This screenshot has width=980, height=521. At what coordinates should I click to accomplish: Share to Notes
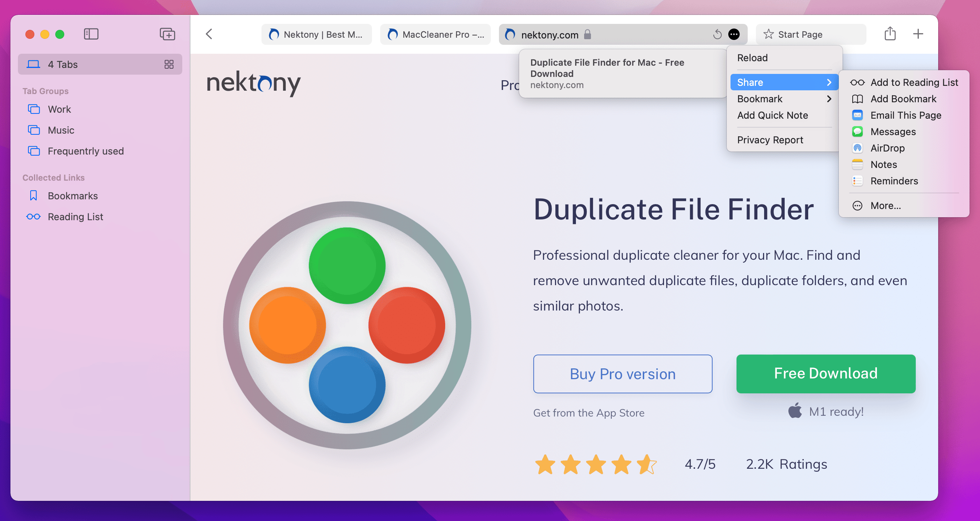click(x=904, y=164)
